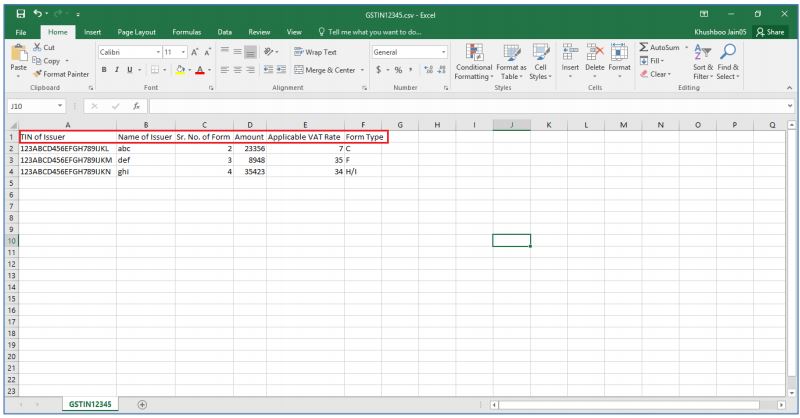Click the Insert Function fx icon

pos(136,106)
